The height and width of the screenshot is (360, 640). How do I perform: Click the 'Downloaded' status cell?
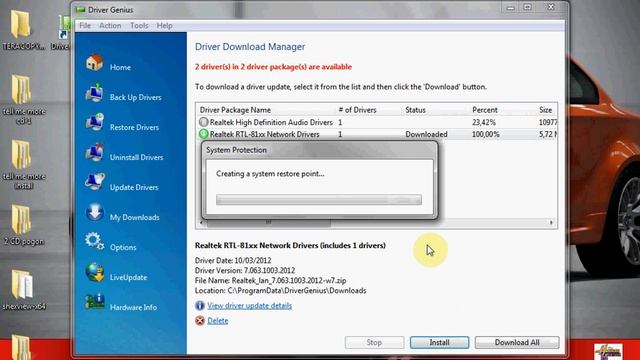pyautogui.click(x=426, y=134)
